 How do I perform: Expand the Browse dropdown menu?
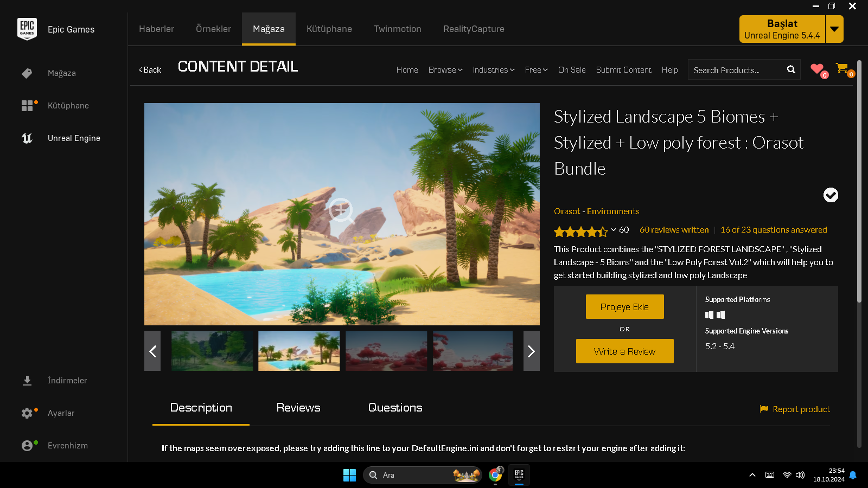445,70
